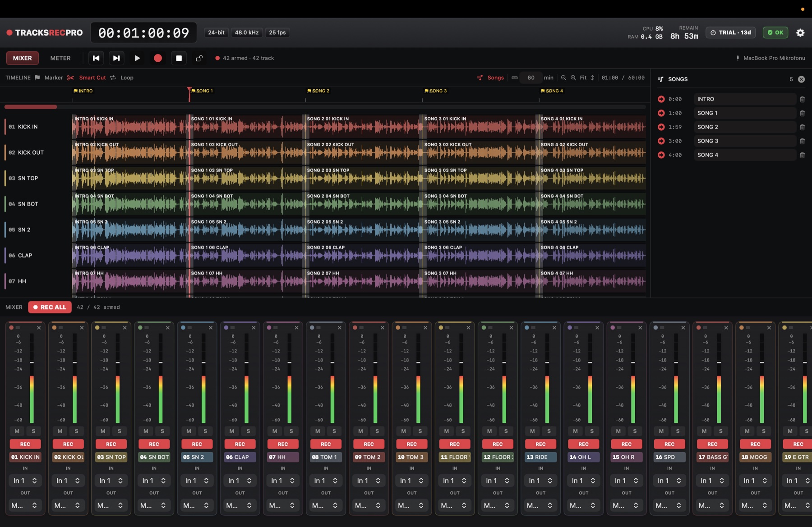Image resolution: width=812 pixels, height=527 pixels.
Task: Click the skip to end transport icon
Action: (116, 58)
